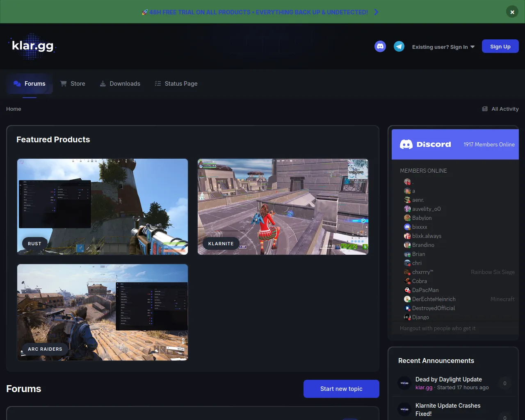
Task: Open the Discord round icon in header
Action: pos(380,46)
